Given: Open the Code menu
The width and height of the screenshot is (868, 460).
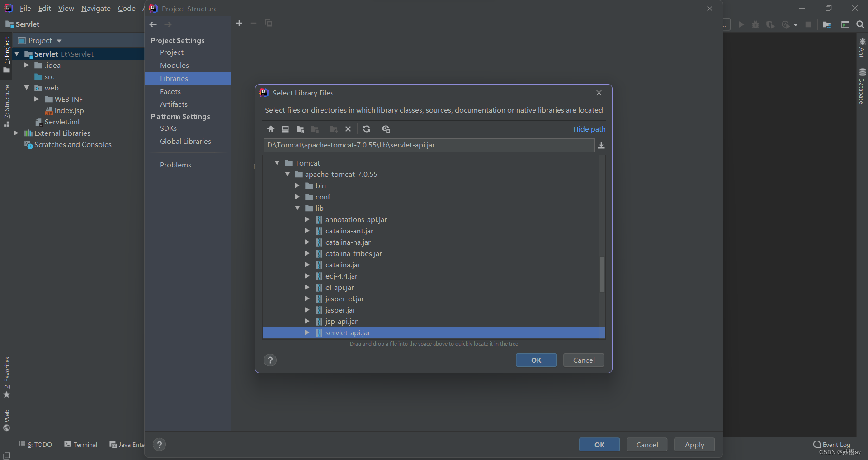Looking at the screenshot, I should [x=127, y=9].
